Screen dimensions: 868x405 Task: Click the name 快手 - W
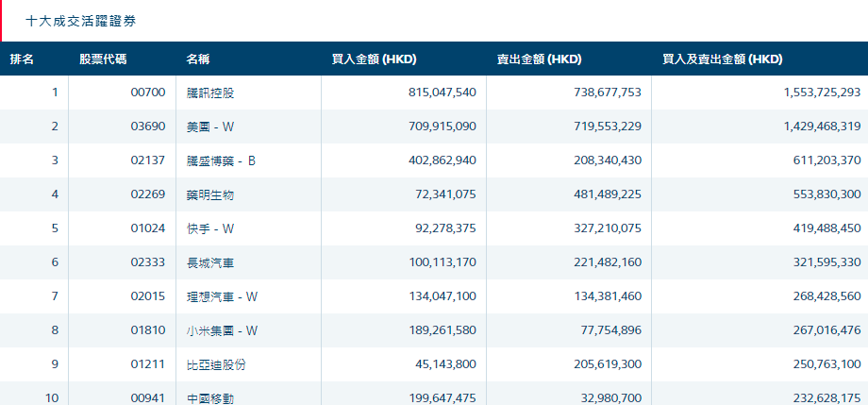point(210,228)
